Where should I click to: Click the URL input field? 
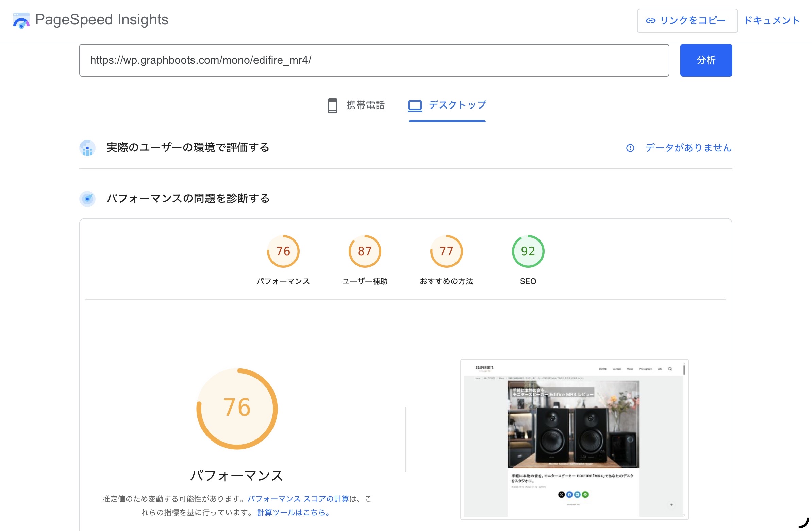pos(374,60)
